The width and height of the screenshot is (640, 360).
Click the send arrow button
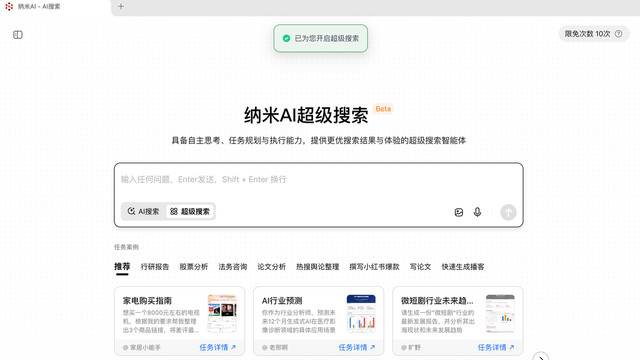pyautogui.click(x=508, y=212)
